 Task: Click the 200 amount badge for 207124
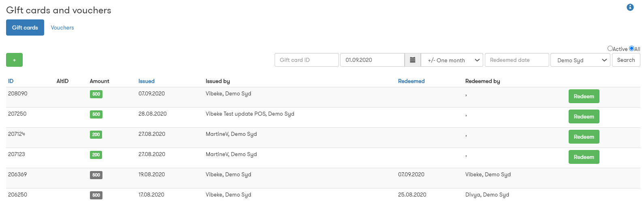96,135
